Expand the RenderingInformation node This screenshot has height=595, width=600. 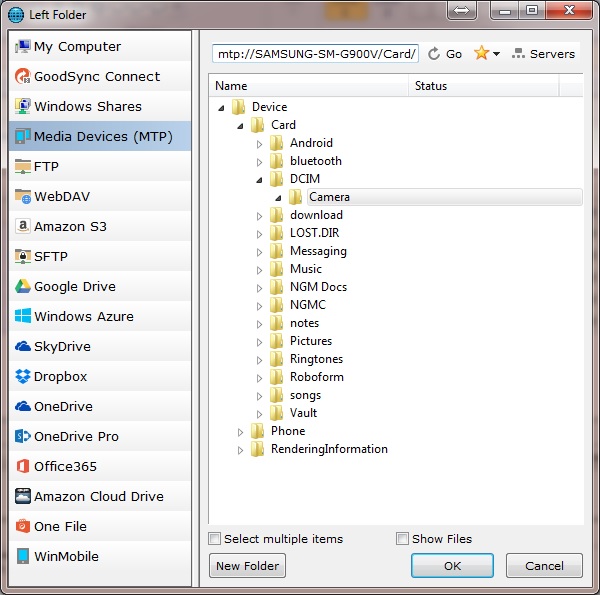pos(240,450)
